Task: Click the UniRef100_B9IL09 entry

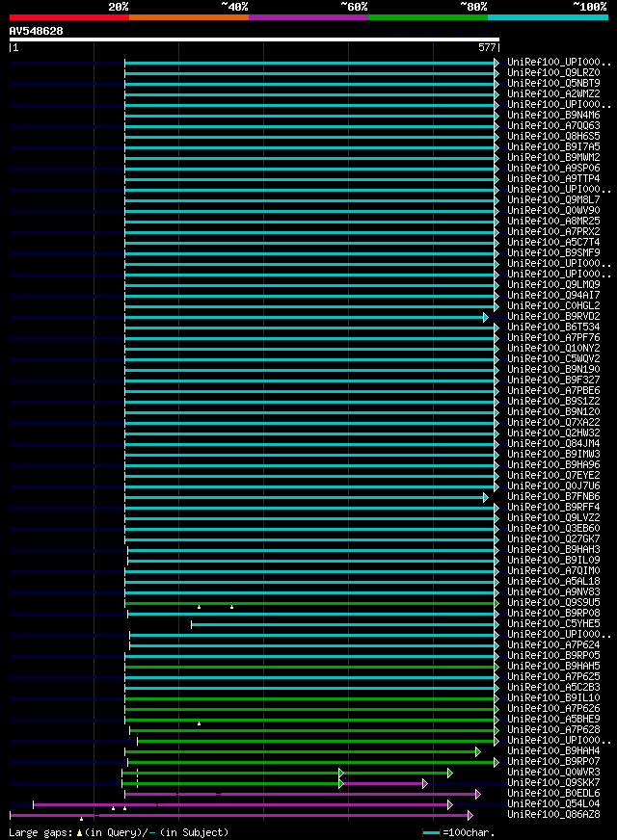Action: tap(553, 561)
